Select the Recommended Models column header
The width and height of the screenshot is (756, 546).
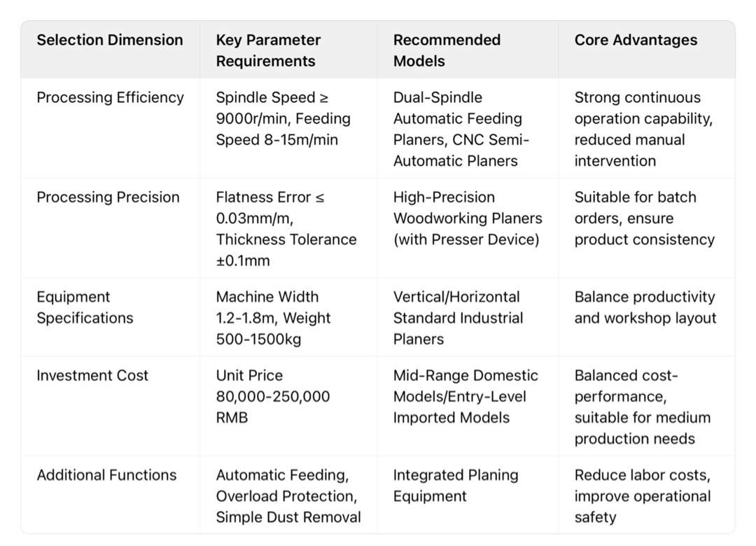click(447, 50)
